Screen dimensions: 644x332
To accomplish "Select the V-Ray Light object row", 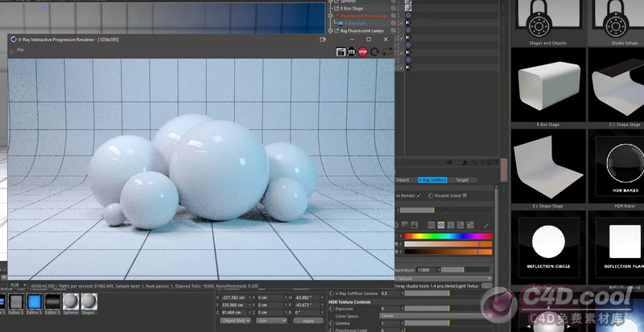I will click(355, 23).
